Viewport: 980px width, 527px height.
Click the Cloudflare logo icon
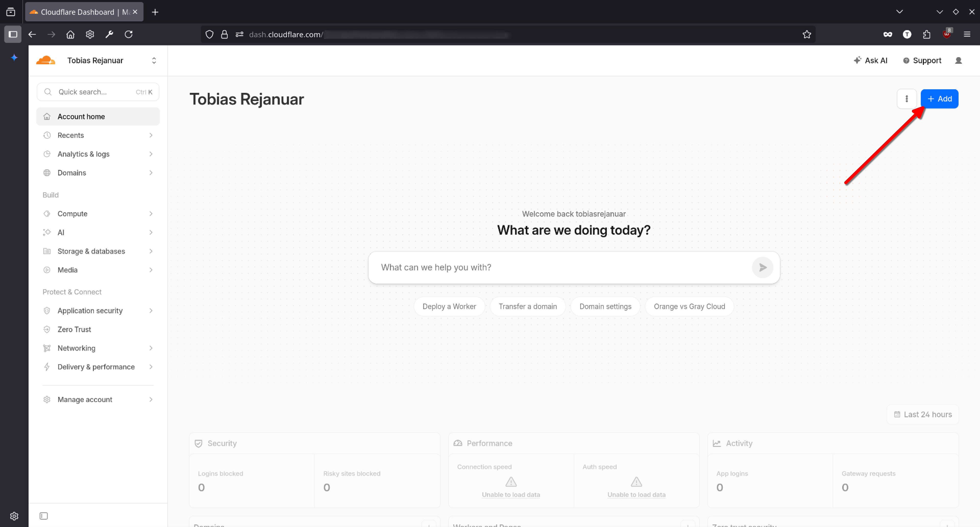point(46,60)
